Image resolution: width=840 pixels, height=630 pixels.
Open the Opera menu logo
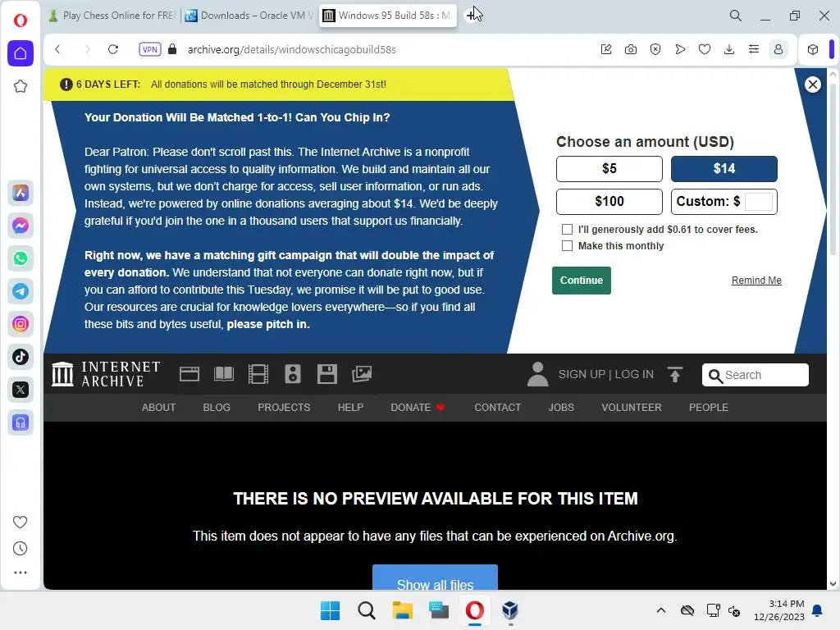pos(21,21)
